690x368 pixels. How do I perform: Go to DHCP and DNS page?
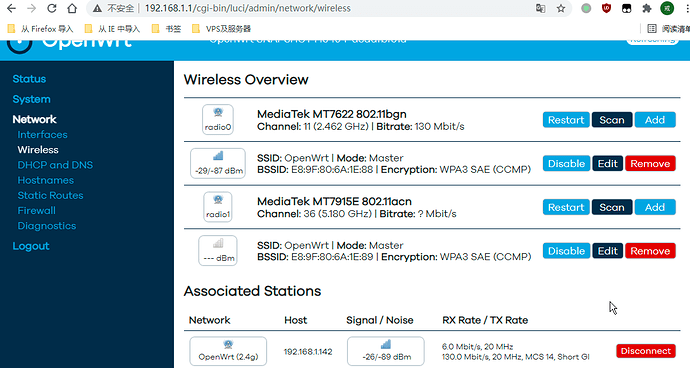click(x=55, y=165)
